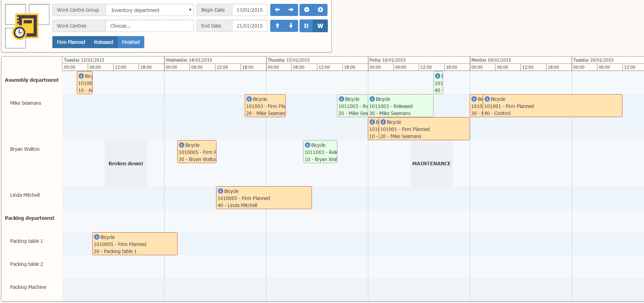Toggle the Released filter
This screenshot has height=303, width=644.
tap(104, 42)
